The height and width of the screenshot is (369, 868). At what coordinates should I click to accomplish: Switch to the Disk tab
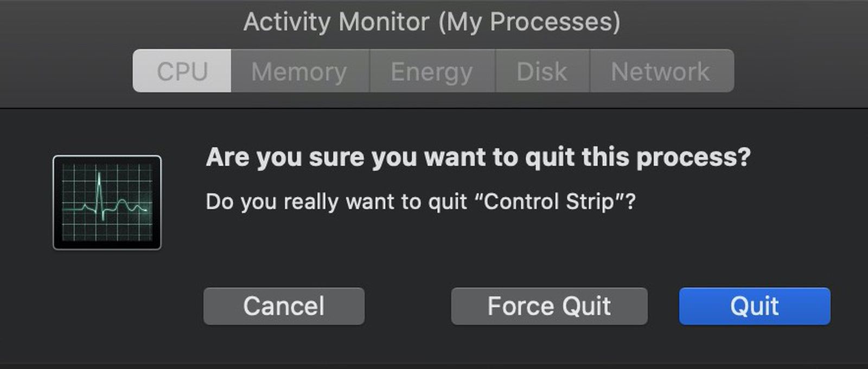[542, 70]
